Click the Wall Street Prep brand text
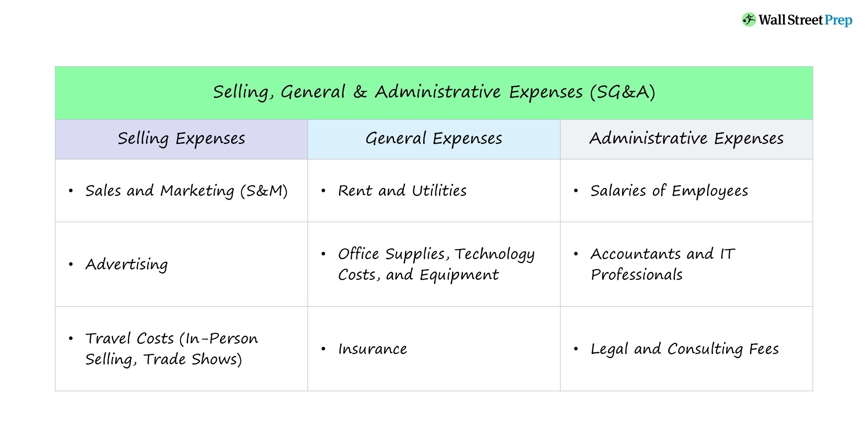The height and width of the screenshot is (429, 868). 805,20
